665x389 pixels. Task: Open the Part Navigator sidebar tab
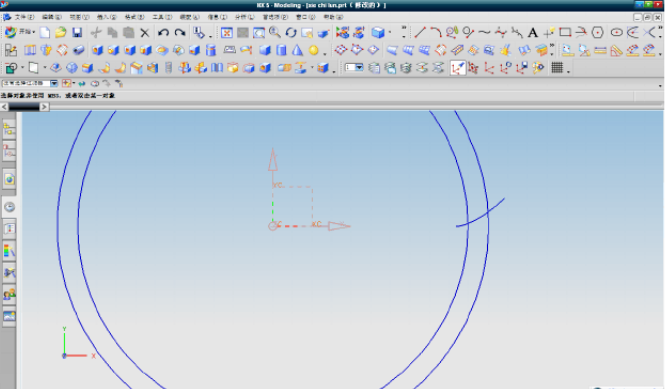tap(9, 150)
